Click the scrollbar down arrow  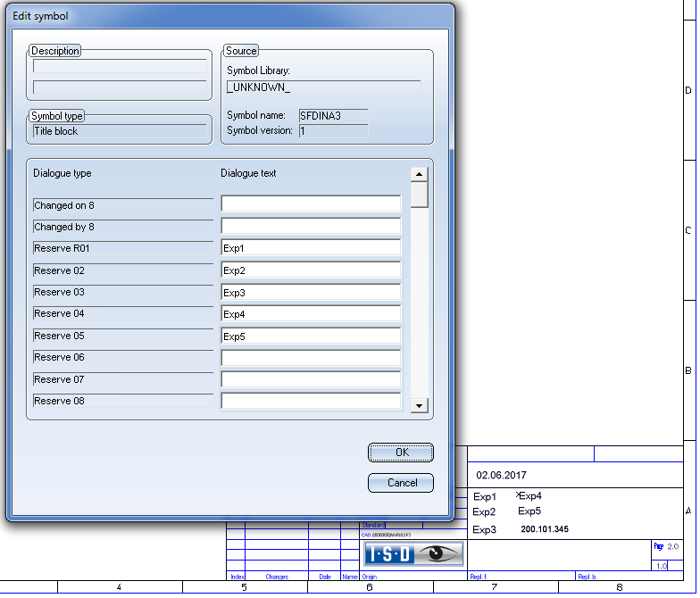(419, 405)
